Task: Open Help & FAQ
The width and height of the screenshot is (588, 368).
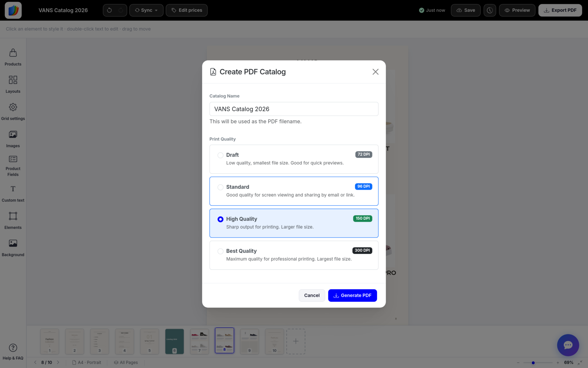Action: (x=13, y=352)
